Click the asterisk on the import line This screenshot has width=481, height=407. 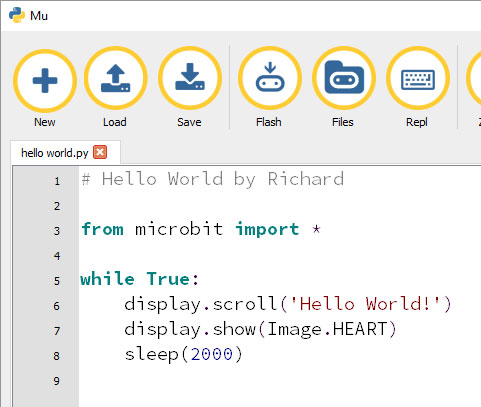click(316, 229)
